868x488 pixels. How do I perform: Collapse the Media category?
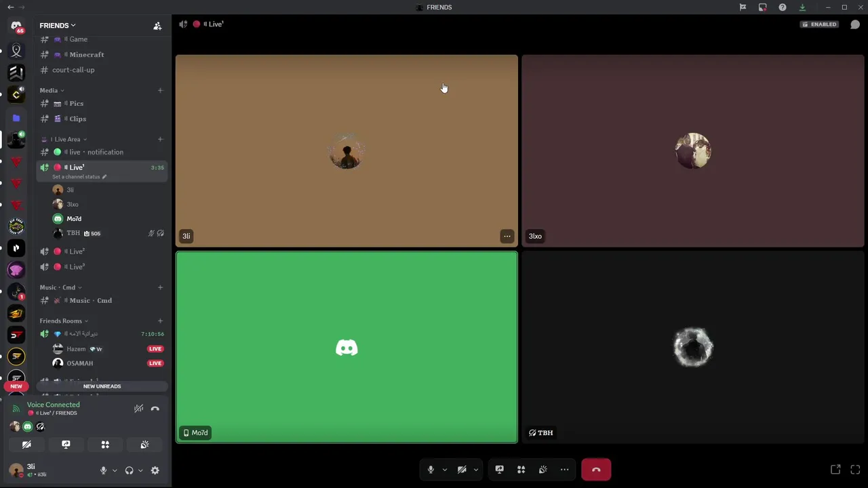(x=52, y=90)
